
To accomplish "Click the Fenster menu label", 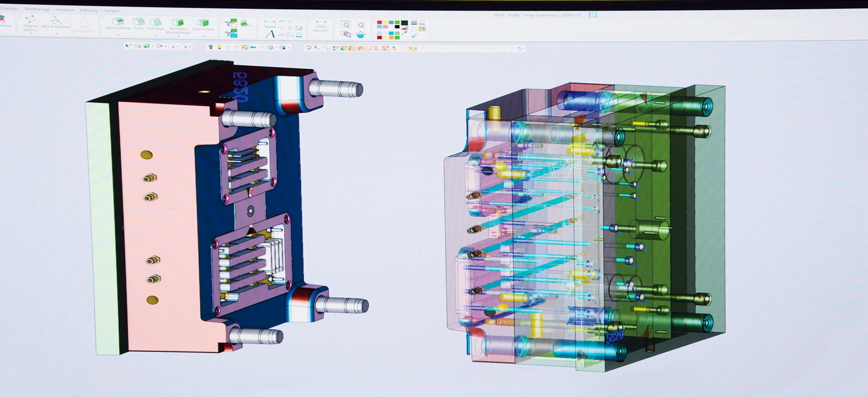I will point(112,10).
